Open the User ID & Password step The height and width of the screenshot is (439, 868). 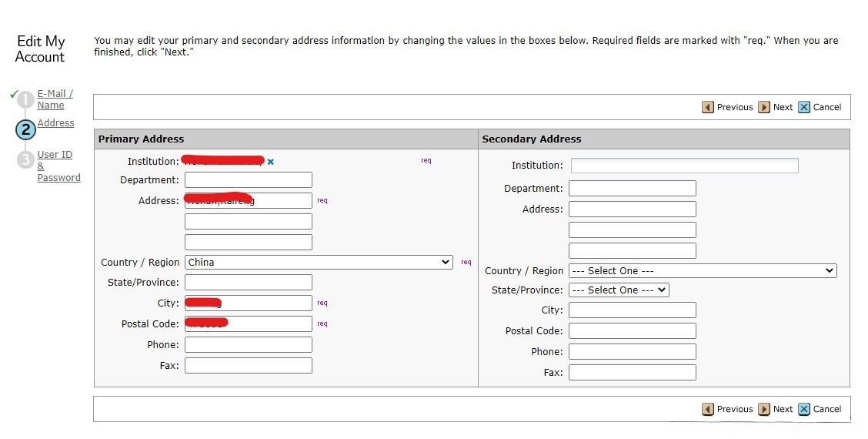(x=58, y=166)
